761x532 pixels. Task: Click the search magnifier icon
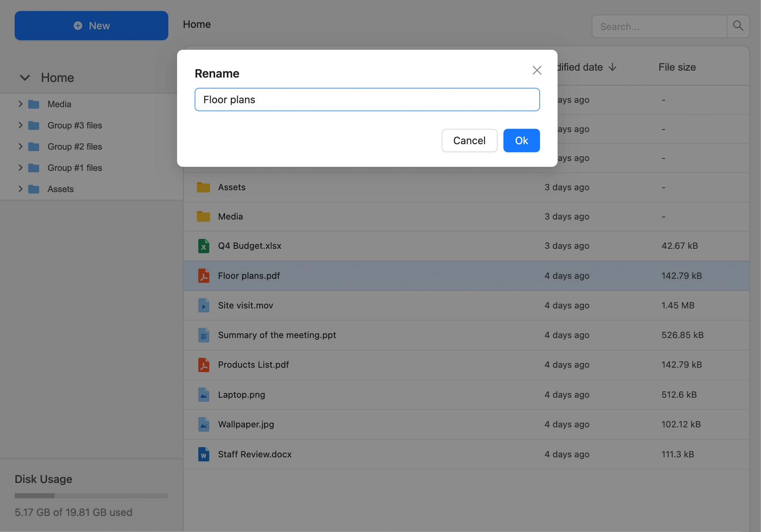click(x=738, y=26)
